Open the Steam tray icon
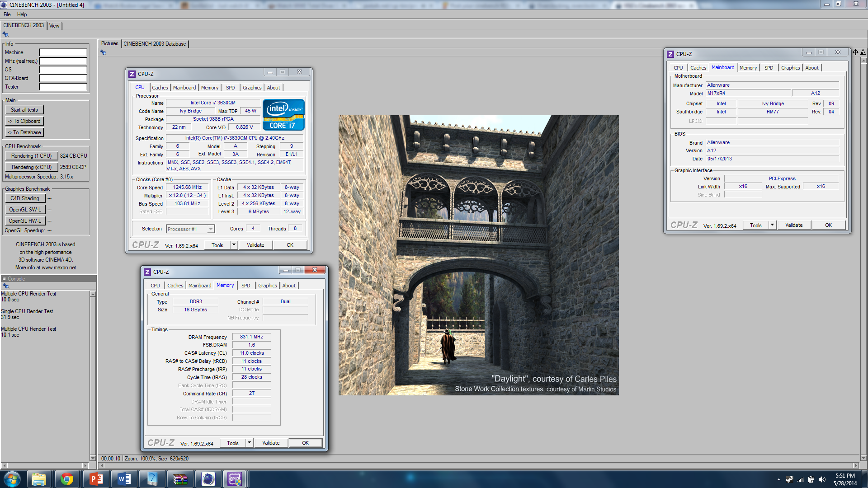This screenshot has height=488, width=868. (x=789, y=479)
